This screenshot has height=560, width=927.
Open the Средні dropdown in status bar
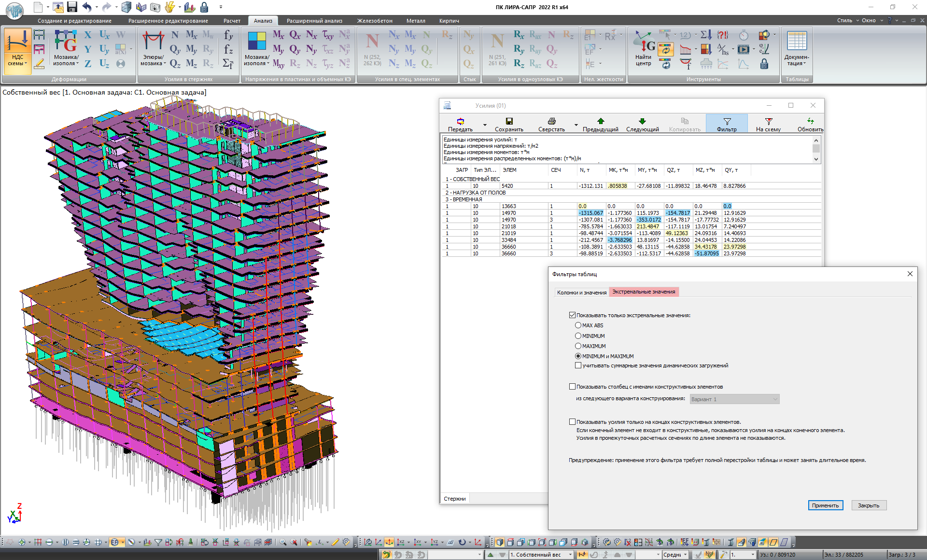686,555
